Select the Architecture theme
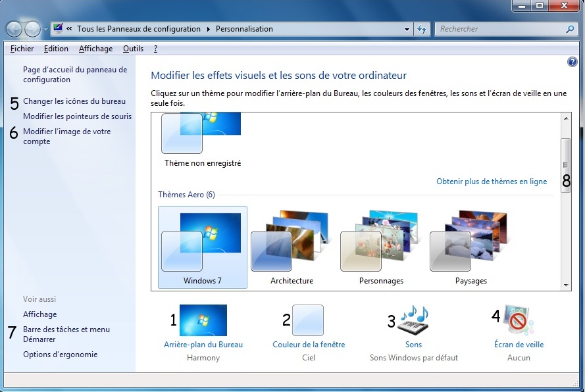Screen dimensions: 585x392 292,247
